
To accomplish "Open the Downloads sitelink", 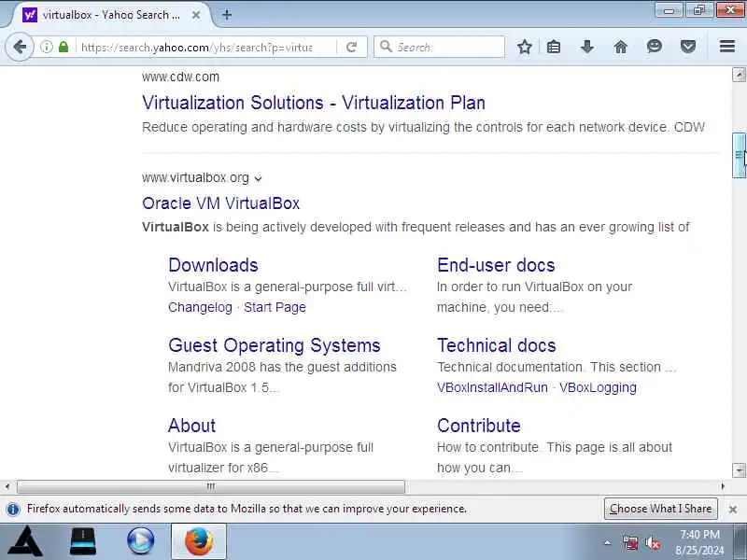I will point(213,265).
